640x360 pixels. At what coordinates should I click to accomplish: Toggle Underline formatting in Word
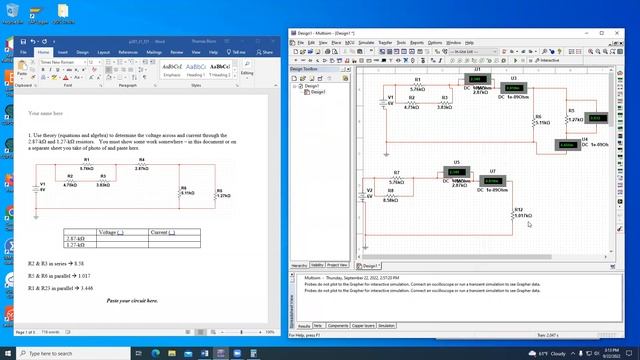click(58, 70)
